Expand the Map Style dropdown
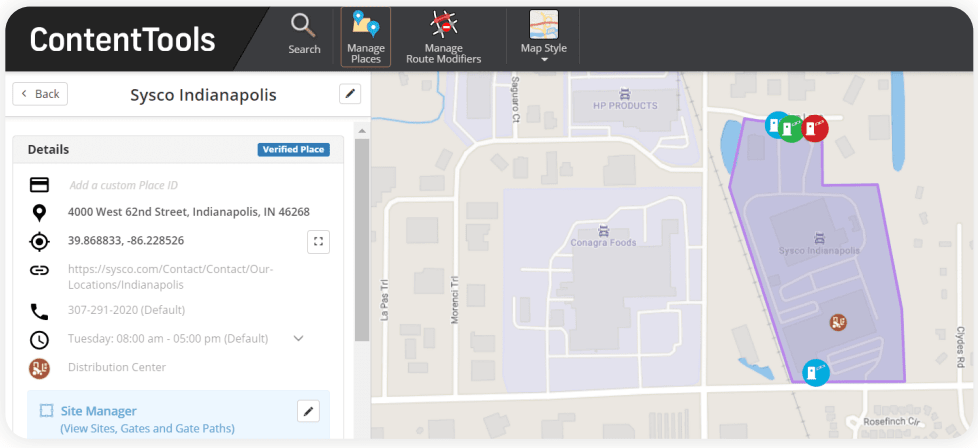 543,37
